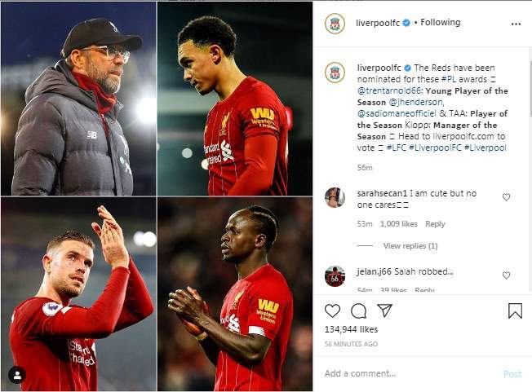The image size is (532, 392).
Task: Click the Post comment button
Action: click(512, 374)
